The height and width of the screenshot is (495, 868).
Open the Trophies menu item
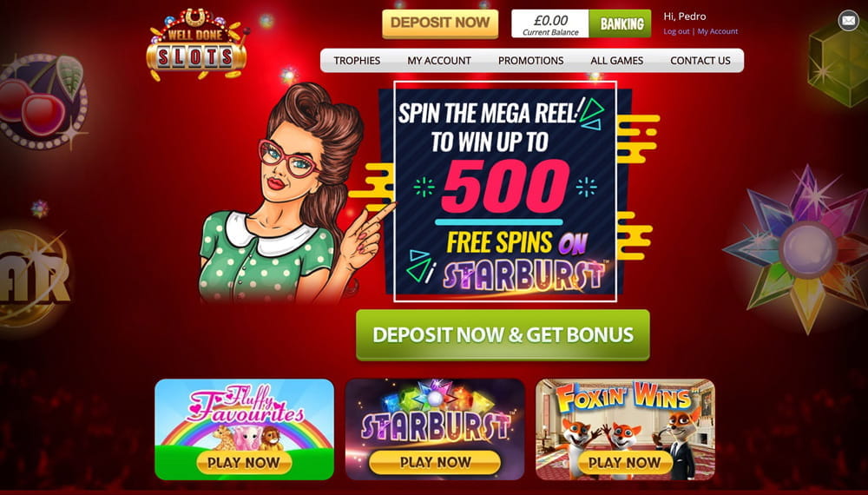pyautogui.click(x=357, y=60)
